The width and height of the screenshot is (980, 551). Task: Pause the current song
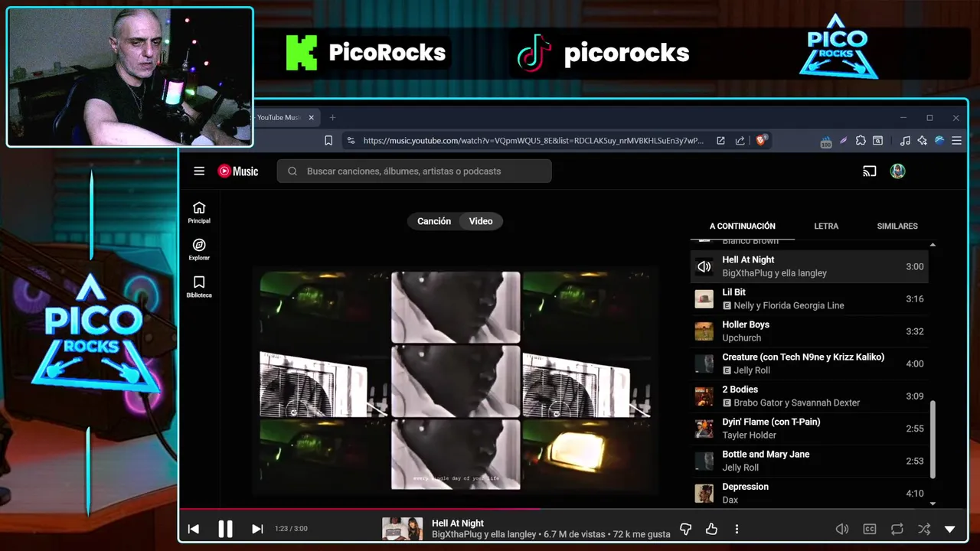tap(225, 529)
